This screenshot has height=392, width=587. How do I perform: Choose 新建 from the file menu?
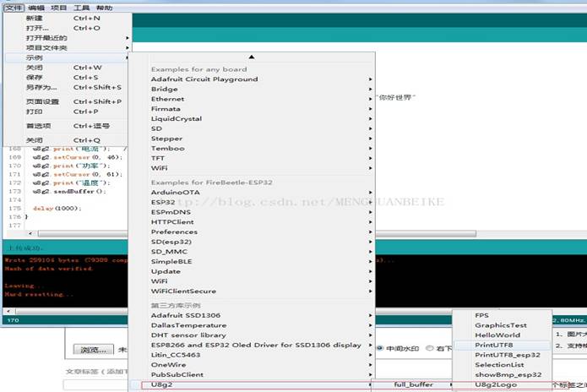point(68,18)
